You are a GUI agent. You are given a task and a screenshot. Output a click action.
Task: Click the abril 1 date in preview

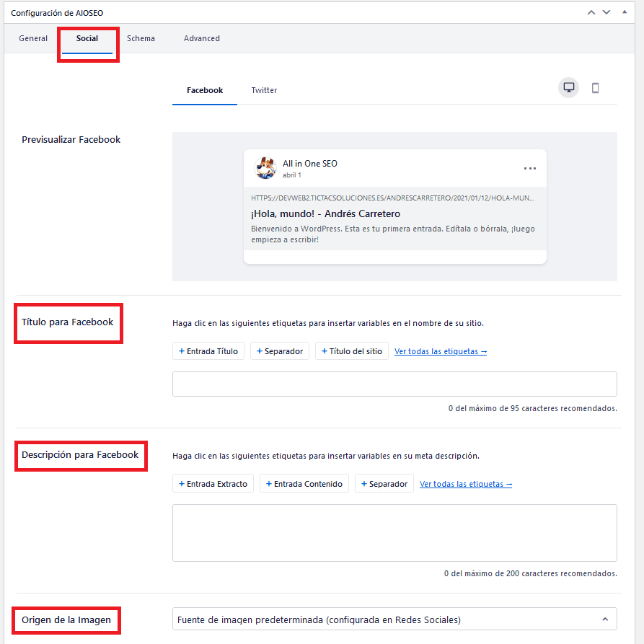291,175
